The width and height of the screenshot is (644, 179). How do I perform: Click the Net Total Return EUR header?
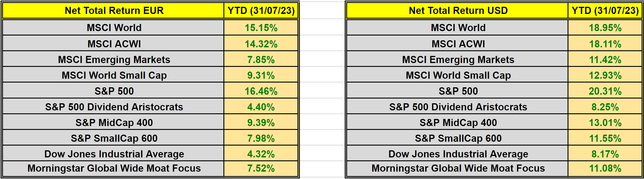click(x=114, y=11)
